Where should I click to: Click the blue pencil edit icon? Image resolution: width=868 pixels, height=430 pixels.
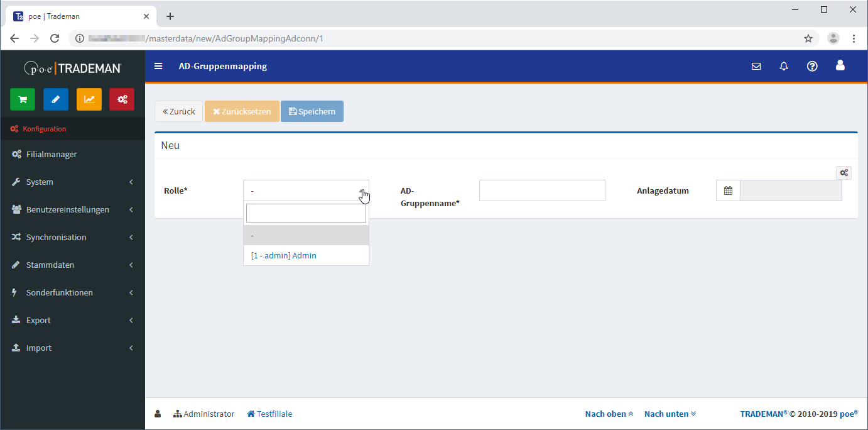(56, 99)
